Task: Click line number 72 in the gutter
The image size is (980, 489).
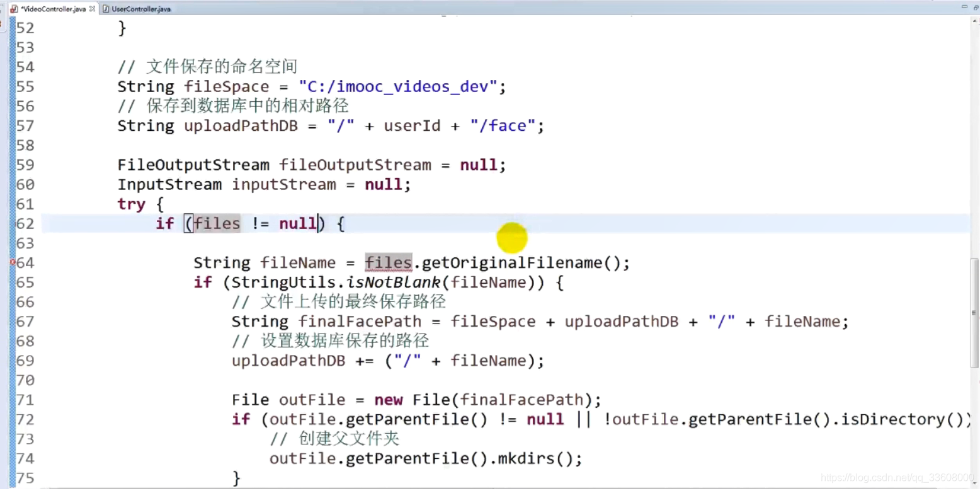Action: point(25,419)
